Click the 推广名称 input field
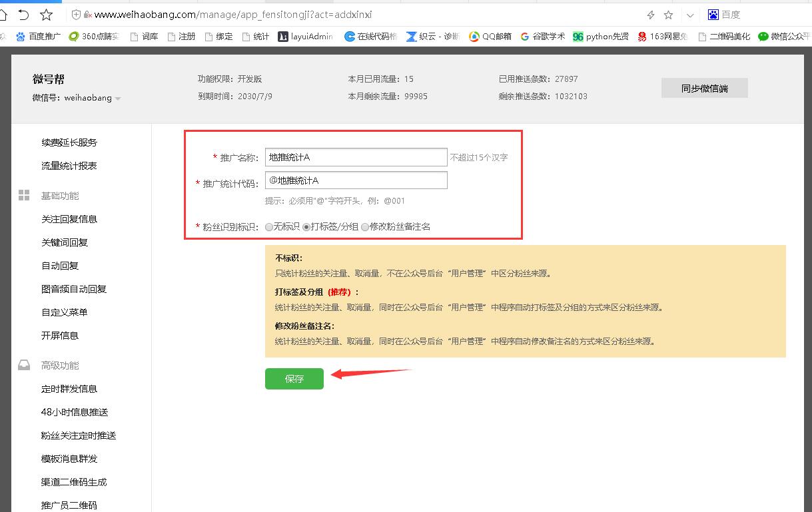This screenshot has width=812, height=512. [x=356, y=157]
